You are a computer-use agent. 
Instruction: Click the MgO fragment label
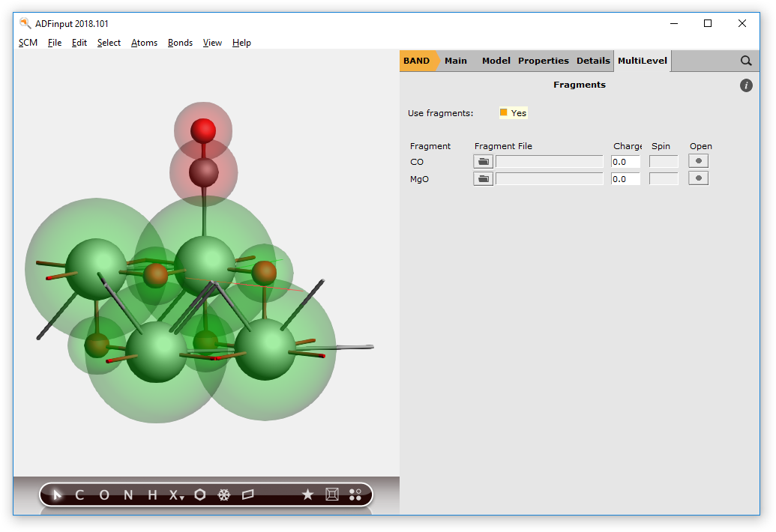[419, 179]
